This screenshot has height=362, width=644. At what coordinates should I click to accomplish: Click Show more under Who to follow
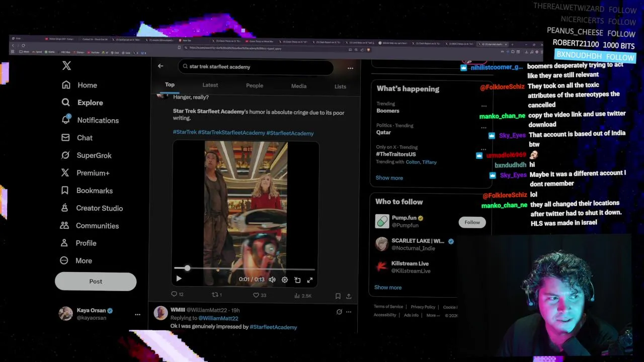(387, 287)
